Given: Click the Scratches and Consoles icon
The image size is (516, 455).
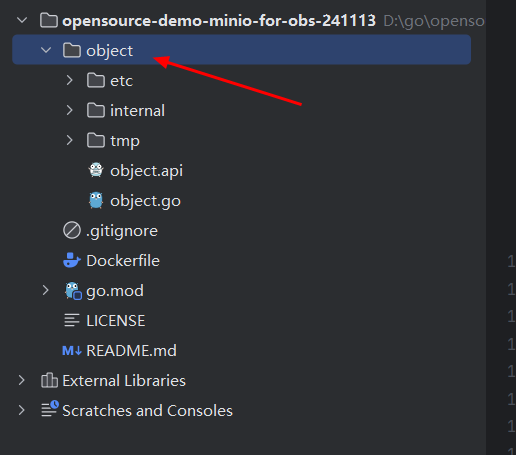Looking at the screenshot, I should click(50, 409).
